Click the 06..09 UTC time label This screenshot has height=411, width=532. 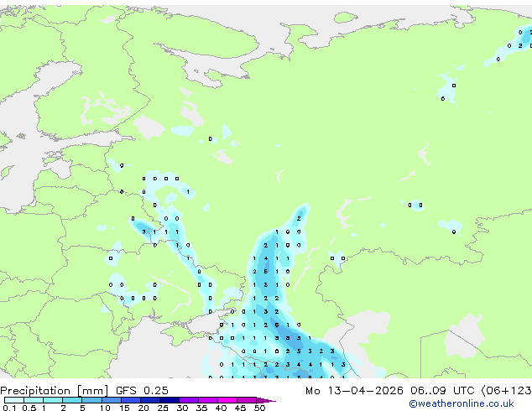(441, 391)
